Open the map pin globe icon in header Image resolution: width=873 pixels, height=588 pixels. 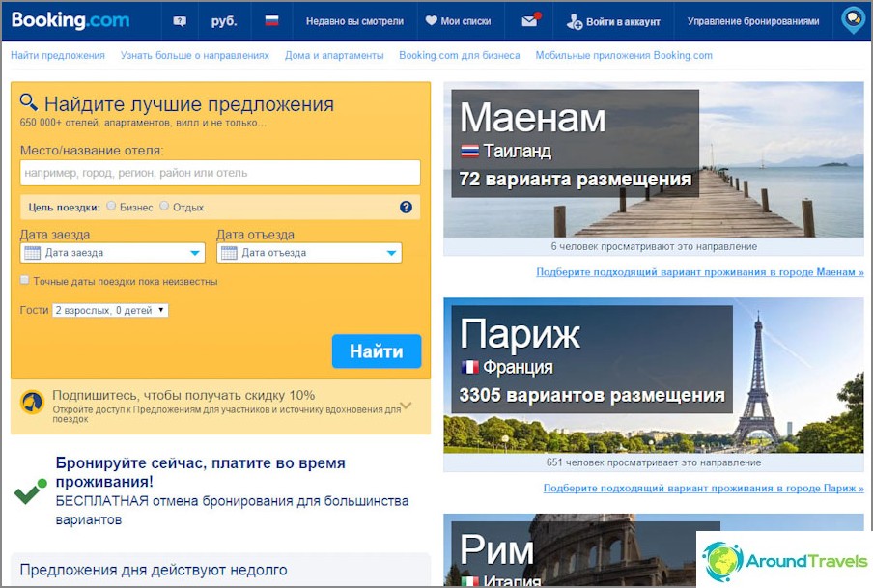click(853, 20)
